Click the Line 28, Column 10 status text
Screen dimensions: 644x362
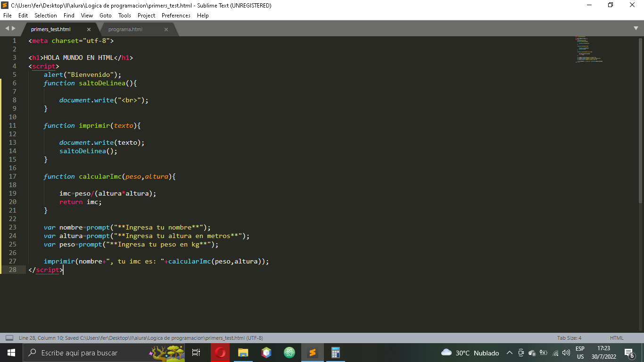pyautogui.click(x=40, y=338)
